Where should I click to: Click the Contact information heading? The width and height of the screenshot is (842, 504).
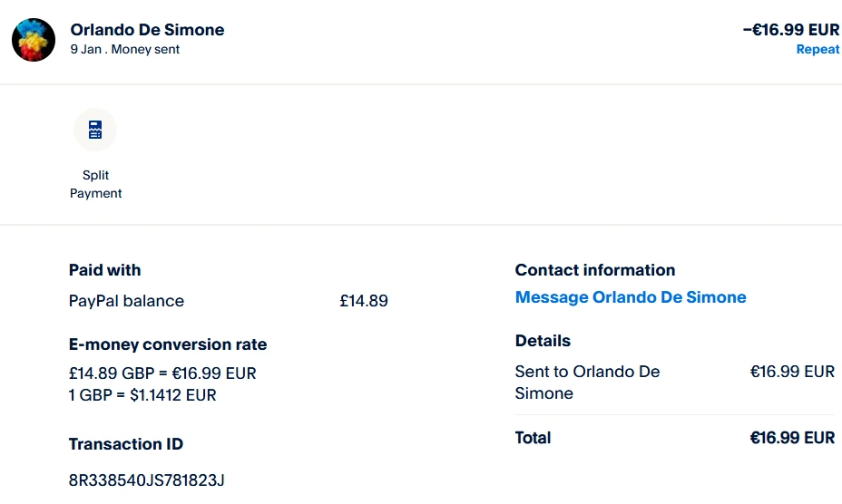tap(595, 270)
